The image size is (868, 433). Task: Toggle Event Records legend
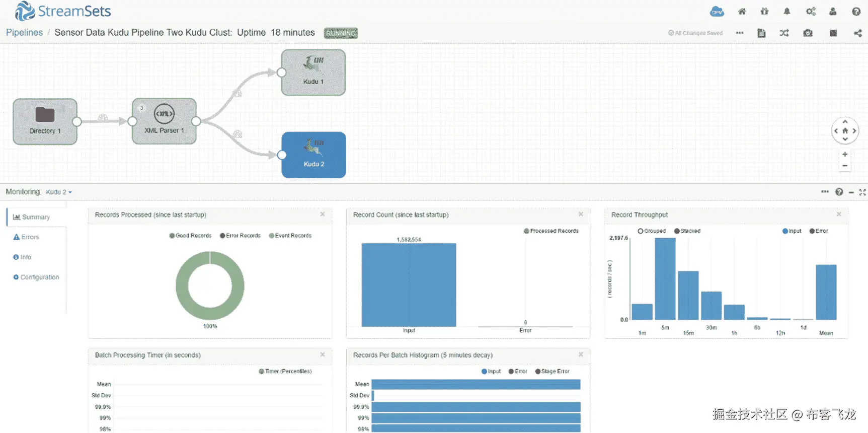coord(290,236)
